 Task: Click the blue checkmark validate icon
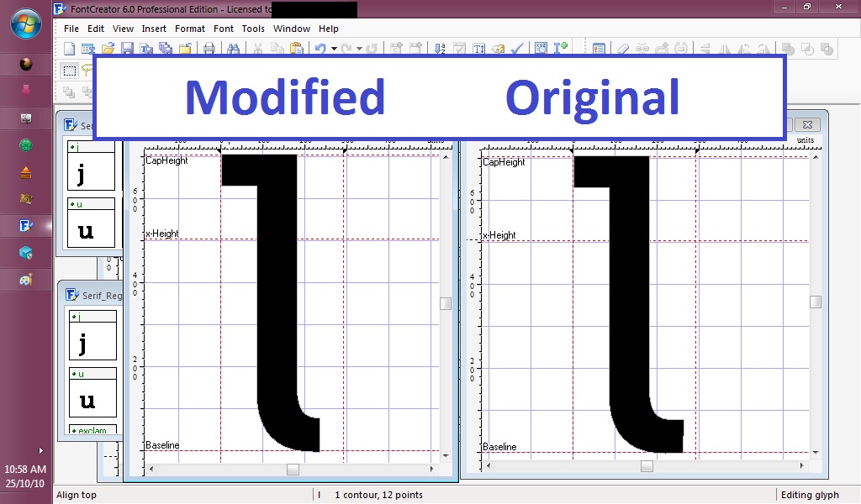click(517, 49)
